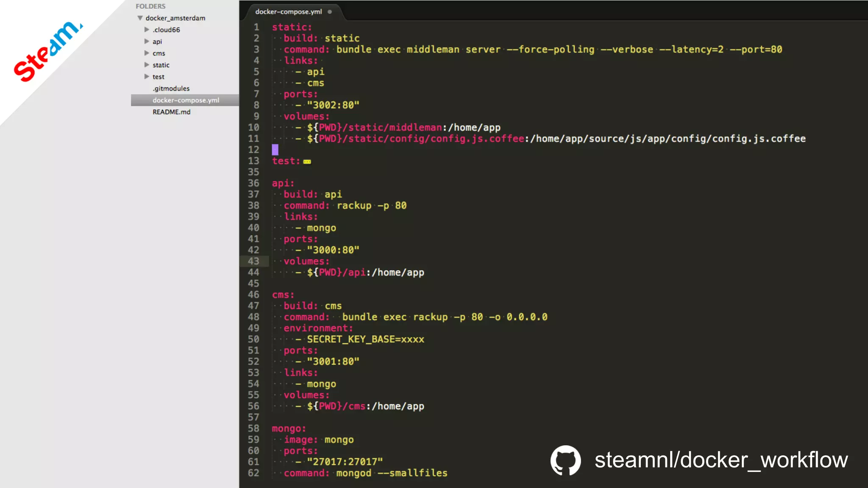Expand the cms folder arrow
868x488 pixels.
pyautogui.click(x=147, y=53)
